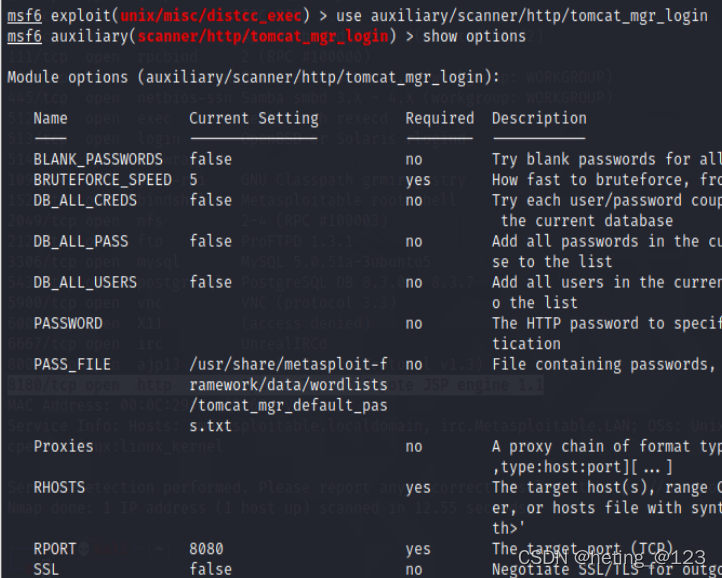Screen dimensions: 722x578
Task: Click 'use auxiliary/scanner/http/tomcat_mgr_login' command text
Action: point(522,16)
